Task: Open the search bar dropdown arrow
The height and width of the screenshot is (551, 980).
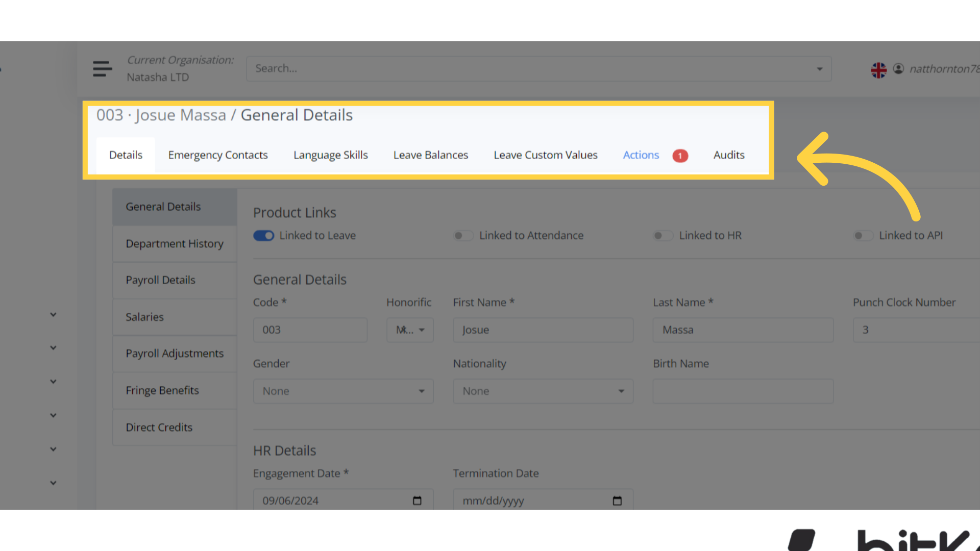Action: 819,68
